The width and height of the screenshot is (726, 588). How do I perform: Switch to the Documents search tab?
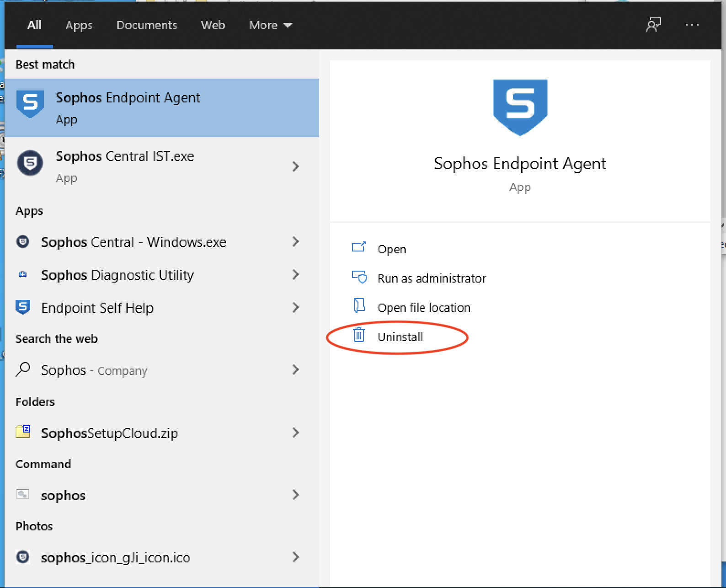[147, 25]
